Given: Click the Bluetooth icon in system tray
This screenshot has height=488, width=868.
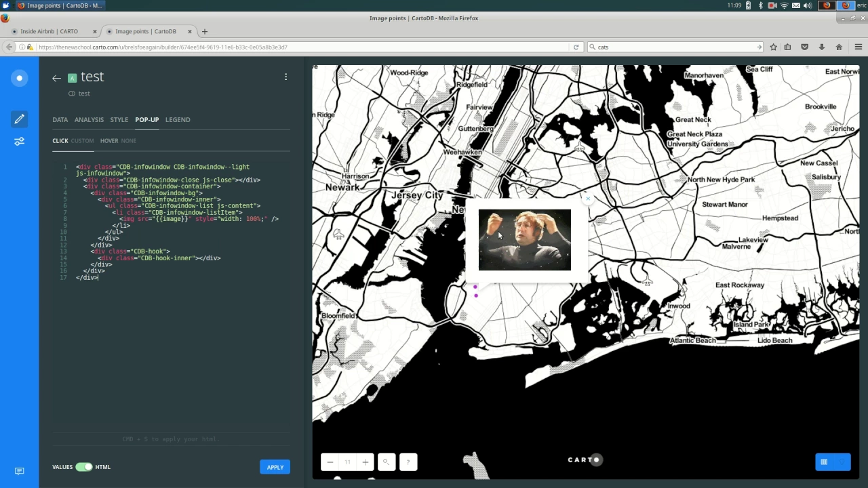Looking at the screenshot, I should 760,5.
